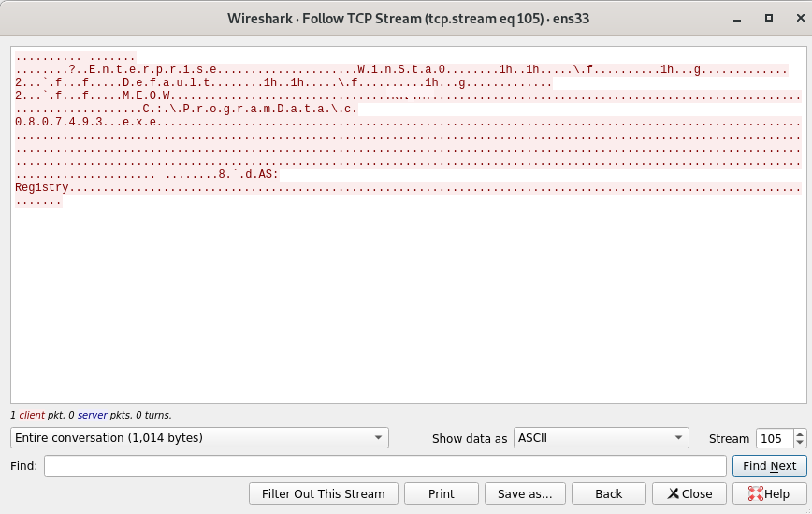Open the Show data as ASCII dropdown
The width and height of the screenshot is (812, 514).
[602, 438]
